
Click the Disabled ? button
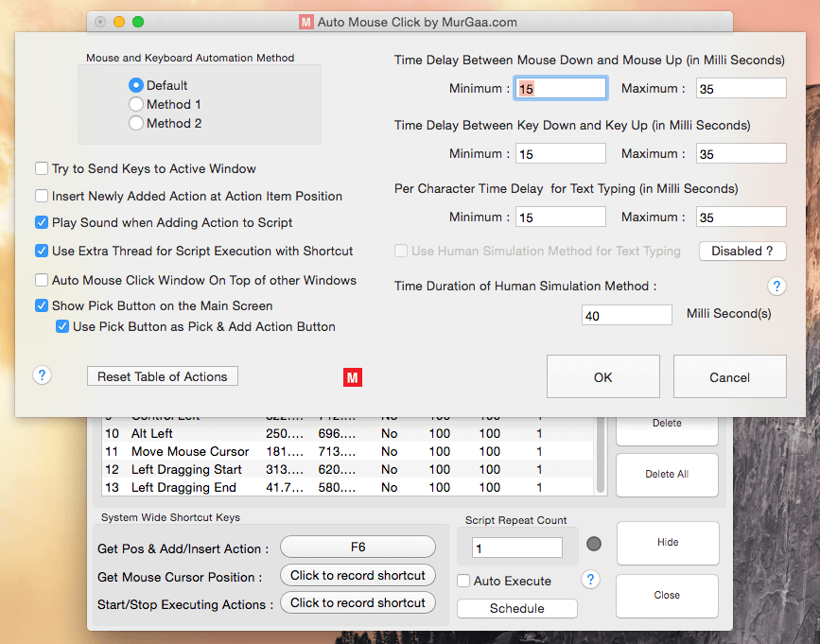click(742, 251)
